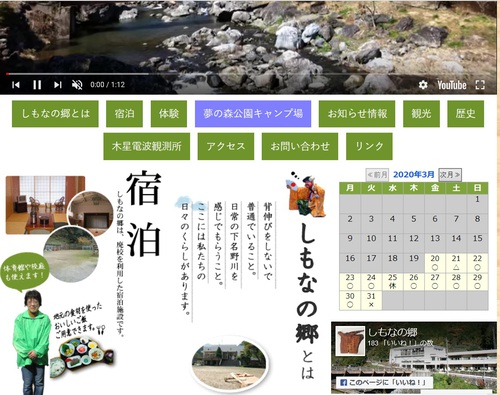The height and width of the screenshot is (395, 500).
Task: Open しもなの郷とは menu item
Action: (x=55, y=114)
